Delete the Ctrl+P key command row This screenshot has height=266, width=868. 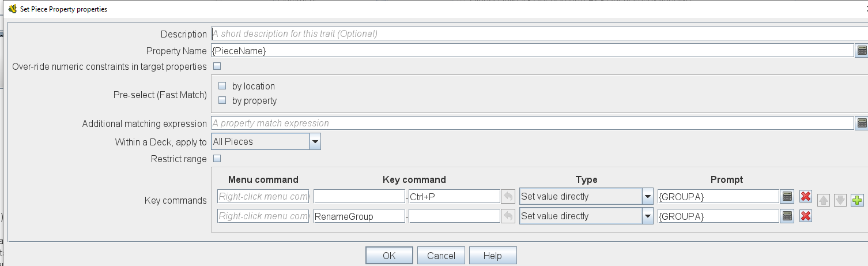pos(806,197)
